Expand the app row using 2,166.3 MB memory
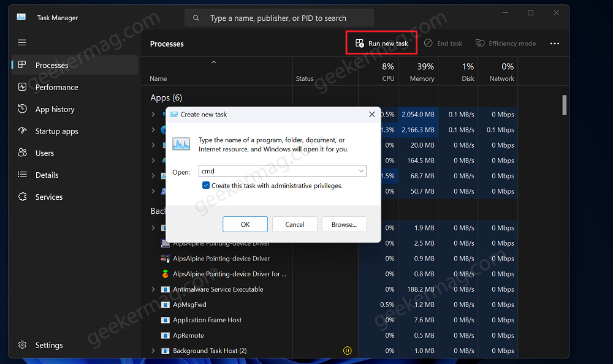The image size is (613, 364). coord(153,129)
